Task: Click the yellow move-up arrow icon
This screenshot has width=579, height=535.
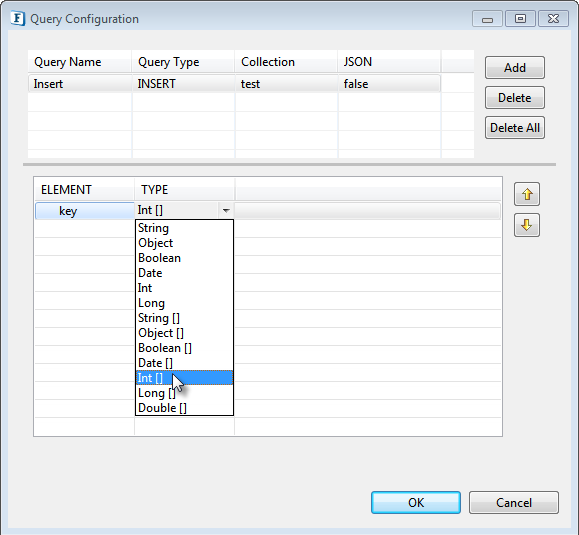Action: pyautogui.click(x=527, y=194)
